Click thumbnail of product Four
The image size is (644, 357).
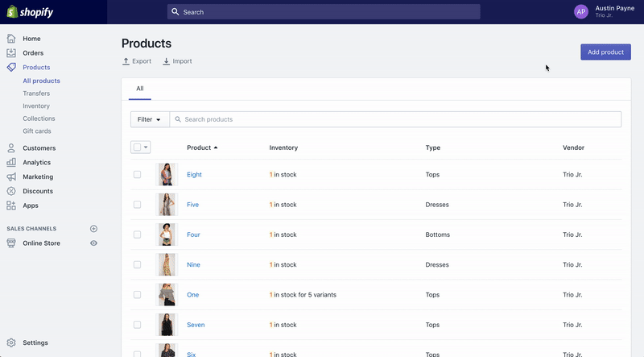pos(167,235)
